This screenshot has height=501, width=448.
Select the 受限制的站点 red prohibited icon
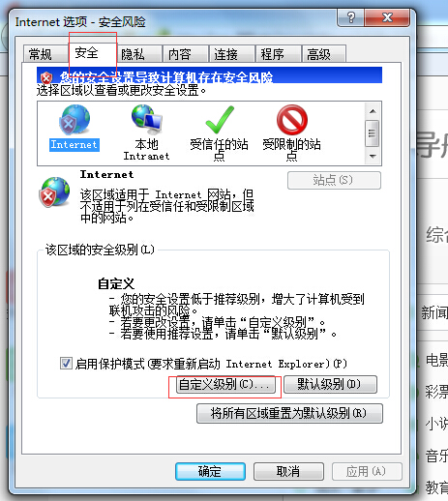292,120
